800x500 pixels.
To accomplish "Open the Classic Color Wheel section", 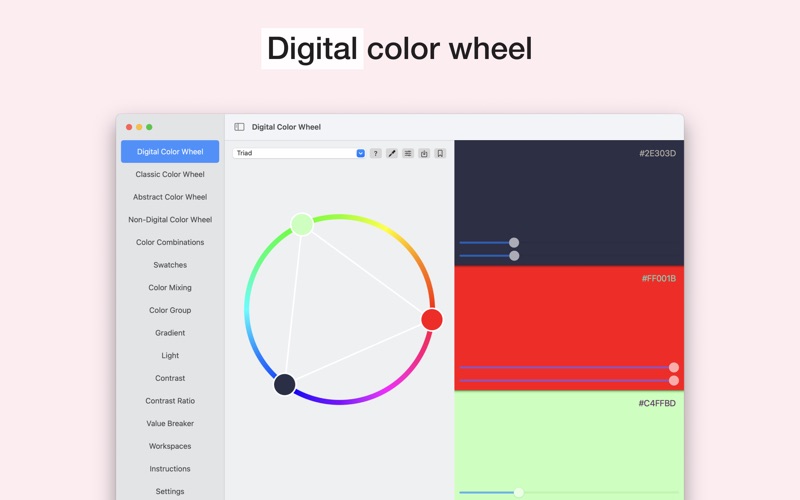I will 170,174.
